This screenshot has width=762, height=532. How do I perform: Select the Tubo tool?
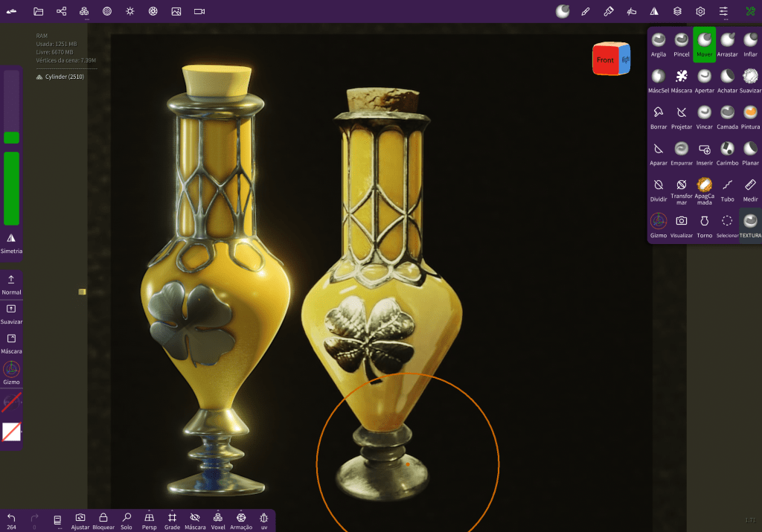pyautogui.click(x=727, y=188)
